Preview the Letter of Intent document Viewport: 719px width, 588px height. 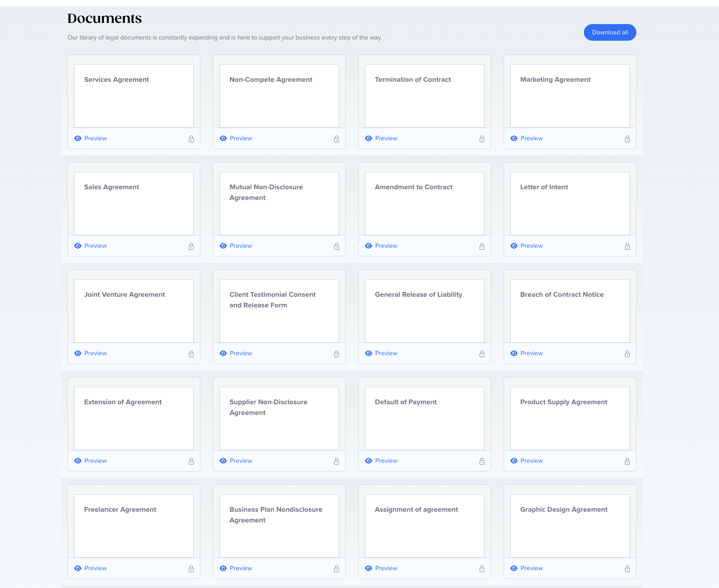527,246
